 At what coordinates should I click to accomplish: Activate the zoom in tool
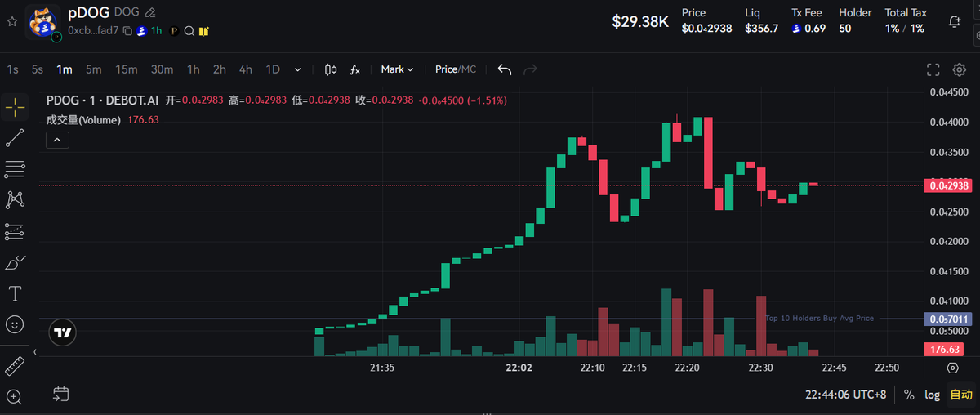(x=15, y=397)
